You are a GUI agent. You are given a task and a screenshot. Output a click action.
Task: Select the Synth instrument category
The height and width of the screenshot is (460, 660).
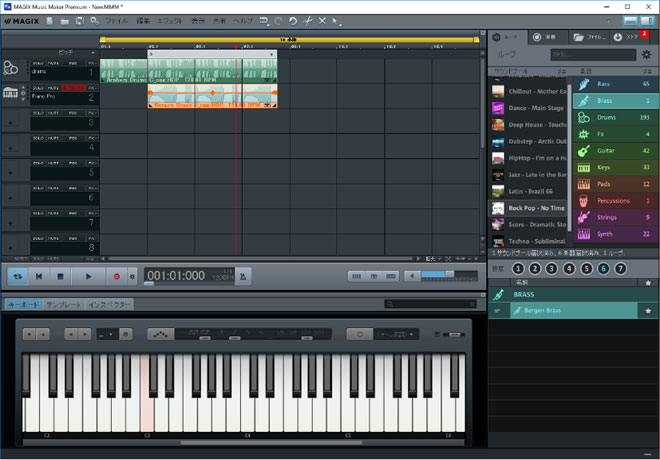coord(614,234)
